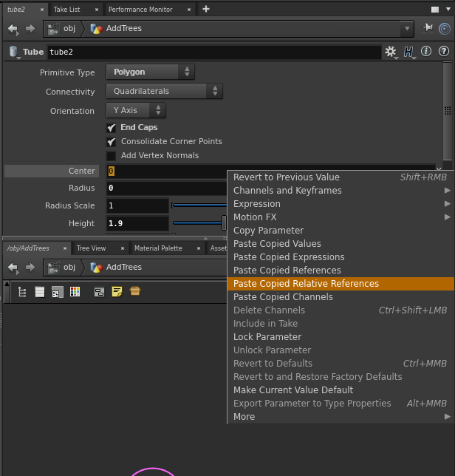Show list mode in the network toolbar

(x=40, y=292)
